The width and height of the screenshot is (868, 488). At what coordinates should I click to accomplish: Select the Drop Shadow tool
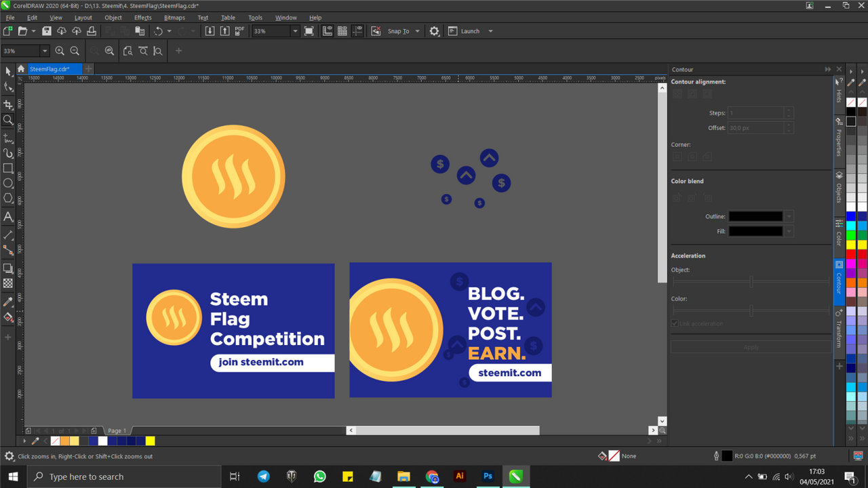tap(8, 268)
